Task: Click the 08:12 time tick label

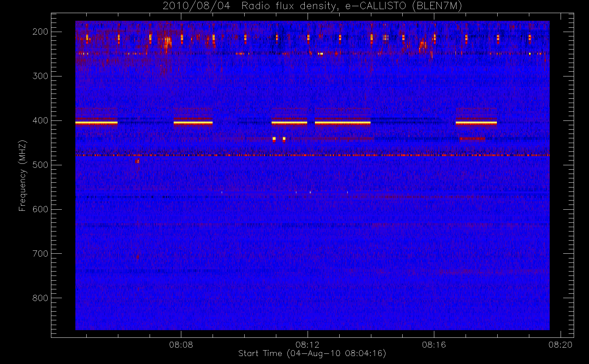Action: pyautogui.click(x=308, y=345)
